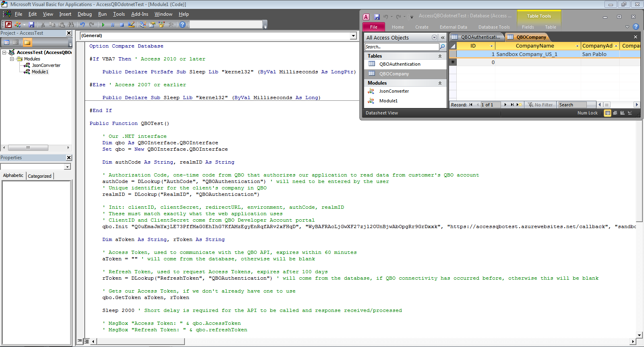
Task: Toggle Full Module View at code window bottom
Action: pos(86,341)
